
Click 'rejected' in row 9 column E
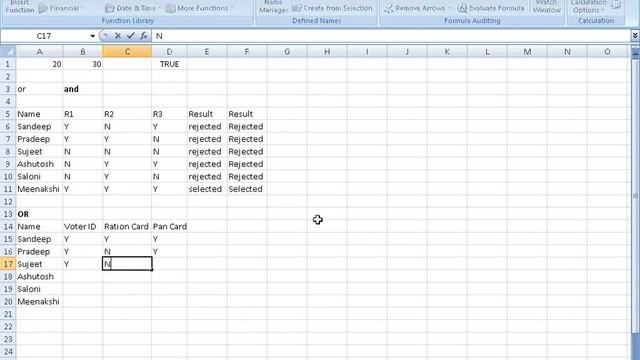[207, 164]
